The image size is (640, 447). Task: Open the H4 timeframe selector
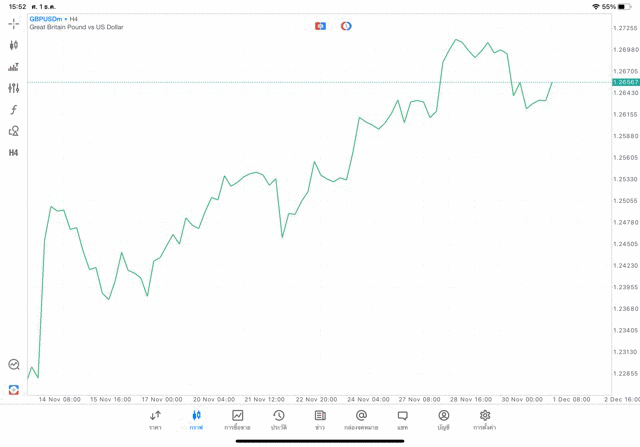click(14, 153)
